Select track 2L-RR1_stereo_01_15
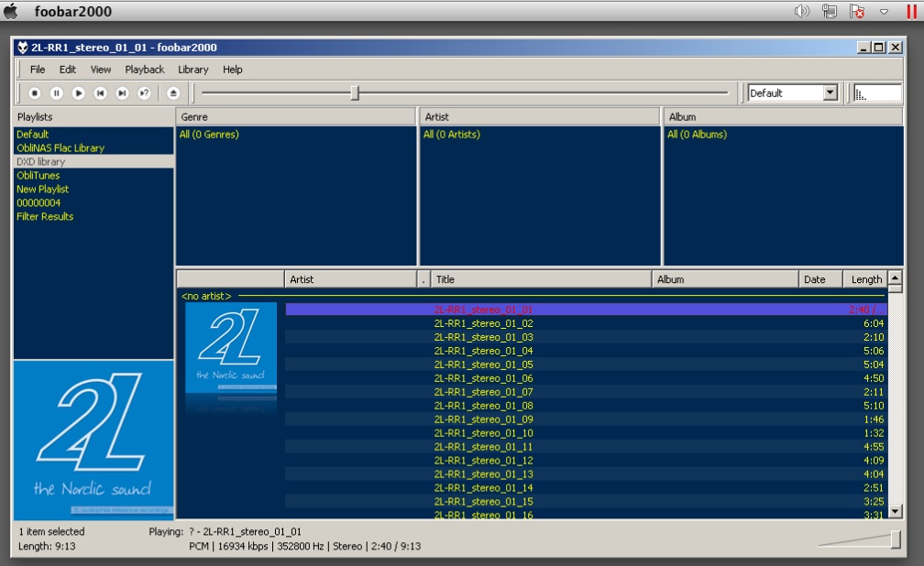Viewport: 924px width, 566px height. click(586, 501)
